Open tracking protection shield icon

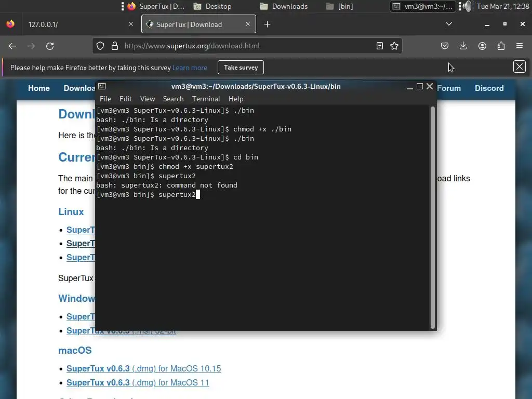click(x=100, y=46)
